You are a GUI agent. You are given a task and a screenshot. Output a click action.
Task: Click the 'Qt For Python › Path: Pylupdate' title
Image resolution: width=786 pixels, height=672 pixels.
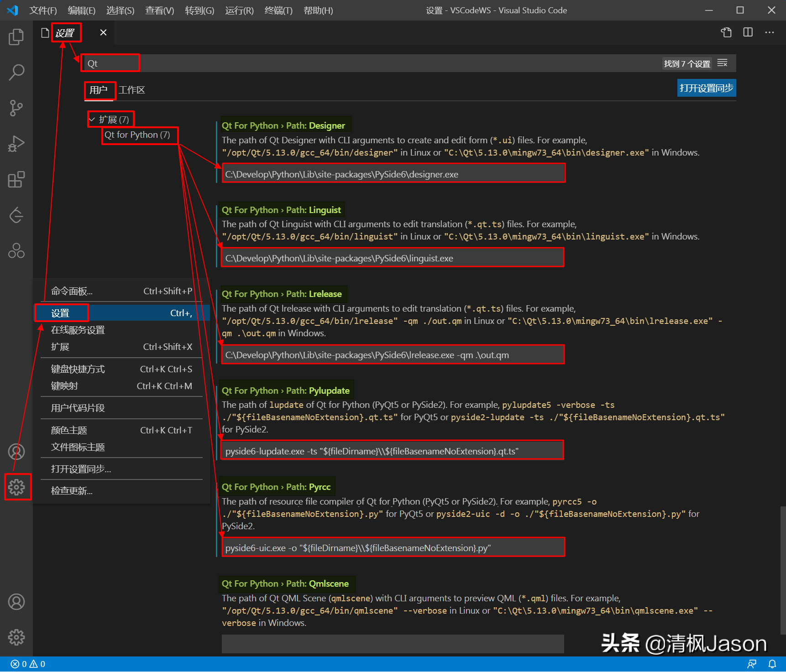[x=286, y=391]
